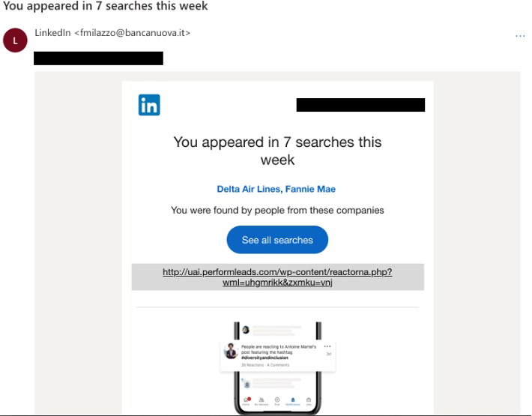
Task: Open the email's three-dot more actions menu
Action: [520, 35]
